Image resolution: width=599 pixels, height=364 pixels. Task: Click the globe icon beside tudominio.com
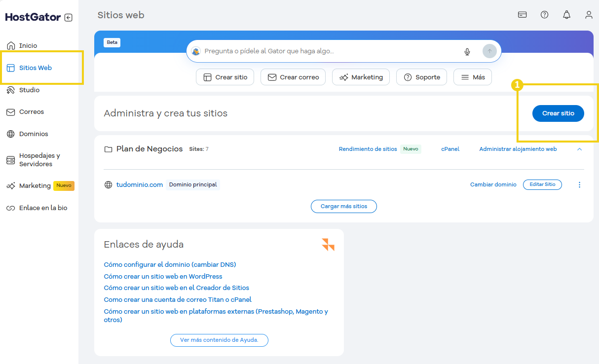click(108, 184)
